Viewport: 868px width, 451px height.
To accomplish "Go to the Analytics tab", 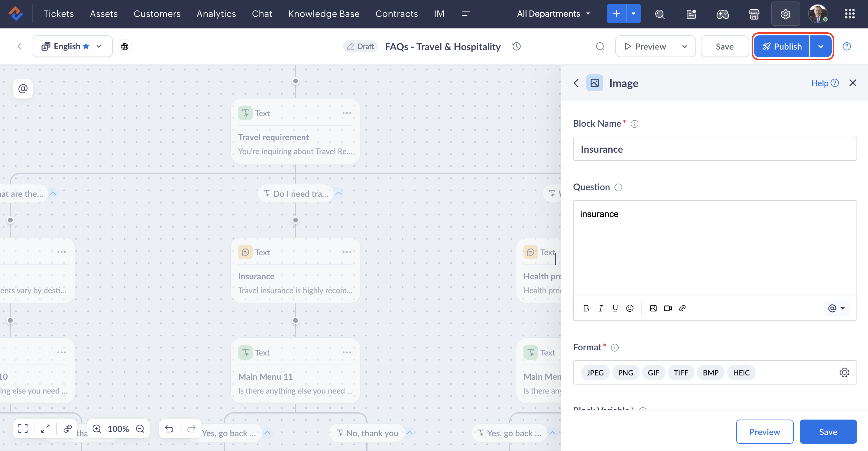I will pyautogui.click(x=216, y=14).
